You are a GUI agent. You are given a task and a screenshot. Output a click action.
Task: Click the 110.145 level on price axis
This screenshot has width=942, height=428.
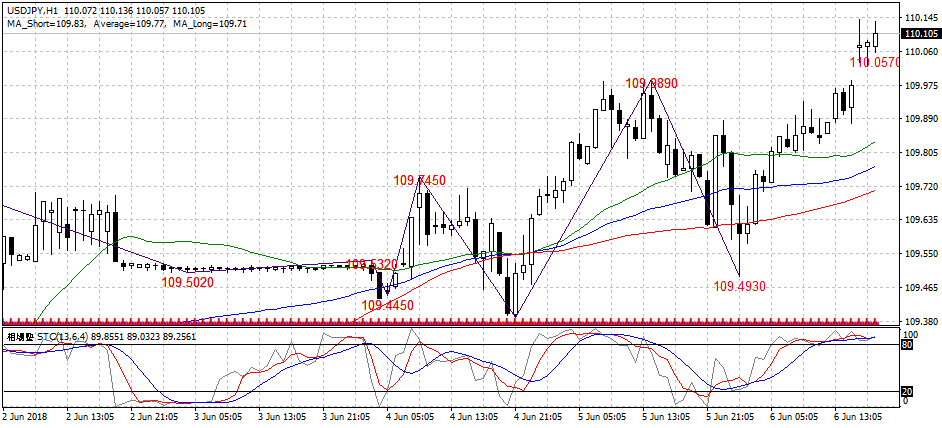pyautogui.click(x=920, y=18)
